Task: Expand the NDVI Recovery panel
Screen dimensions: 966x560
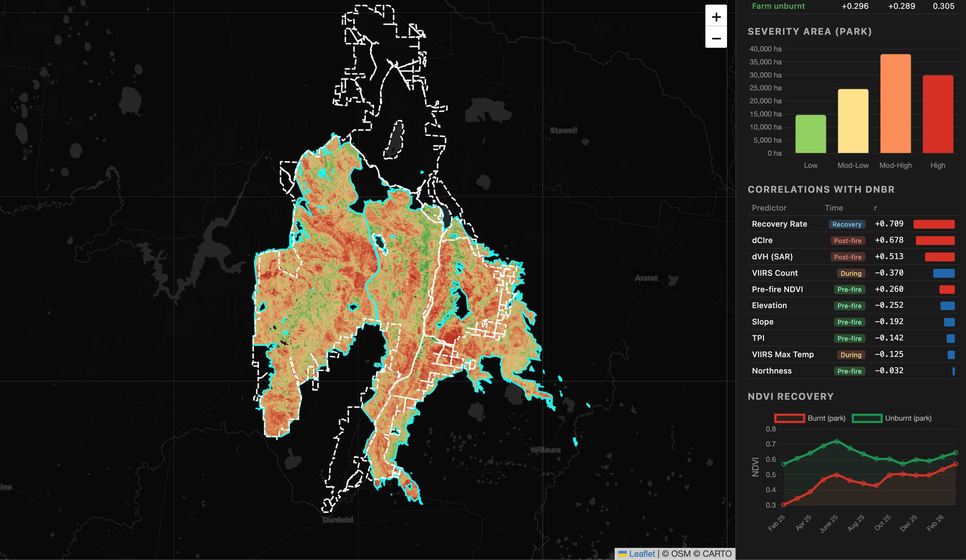Action: [x=791, y=396]
